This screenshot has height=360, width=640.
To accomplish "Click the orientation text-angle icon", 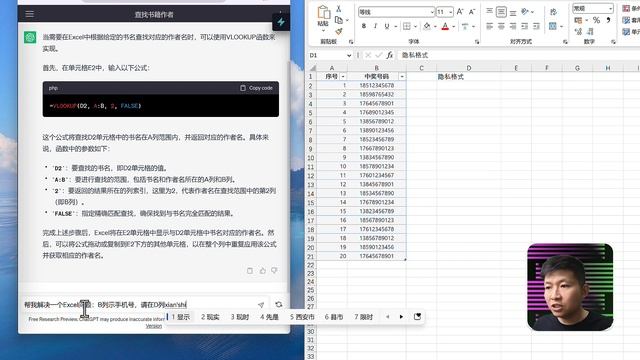I will click(525, 12).
